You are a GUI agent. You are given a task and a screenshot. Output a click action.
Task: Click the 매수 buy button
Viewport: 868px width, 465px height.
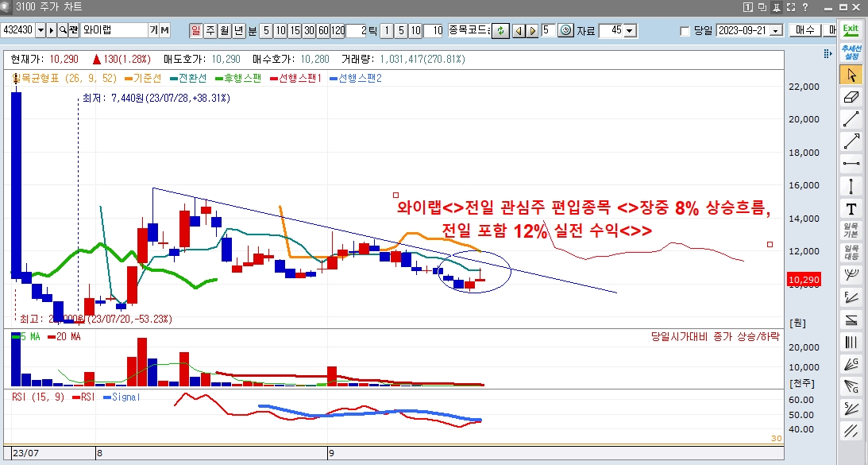click(x=804, y=30)
